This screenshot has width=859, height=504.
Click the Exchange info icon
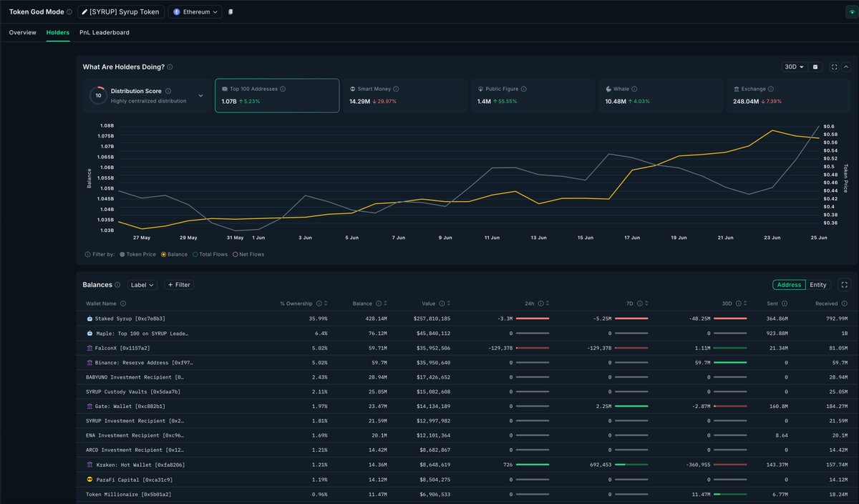point(772,89)
